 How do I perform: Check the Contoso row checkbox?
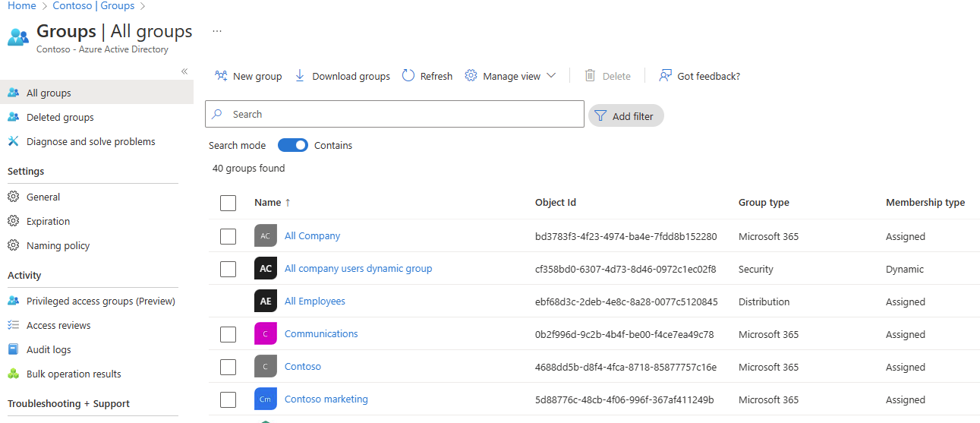[x=228, y=367]
